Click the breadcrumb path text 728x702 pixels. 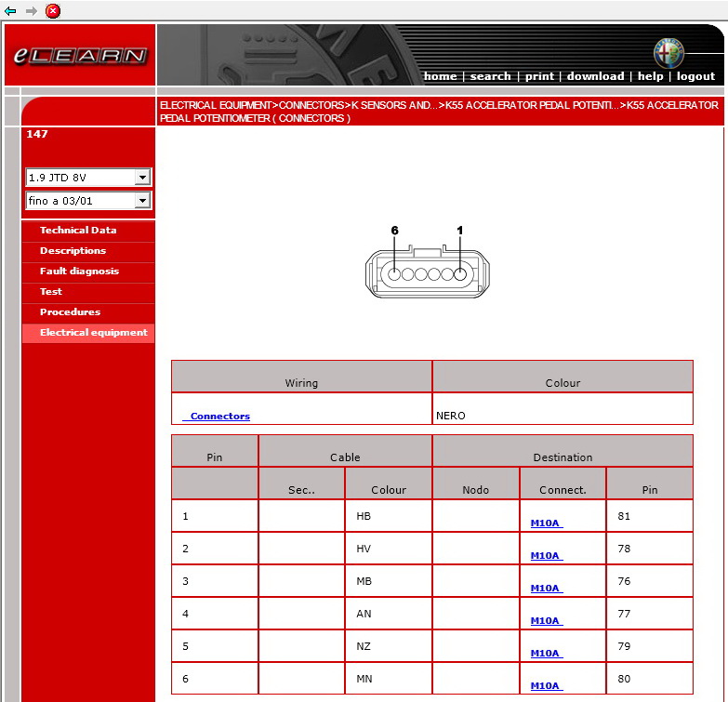pyautogui.click(x=439, y=112)
